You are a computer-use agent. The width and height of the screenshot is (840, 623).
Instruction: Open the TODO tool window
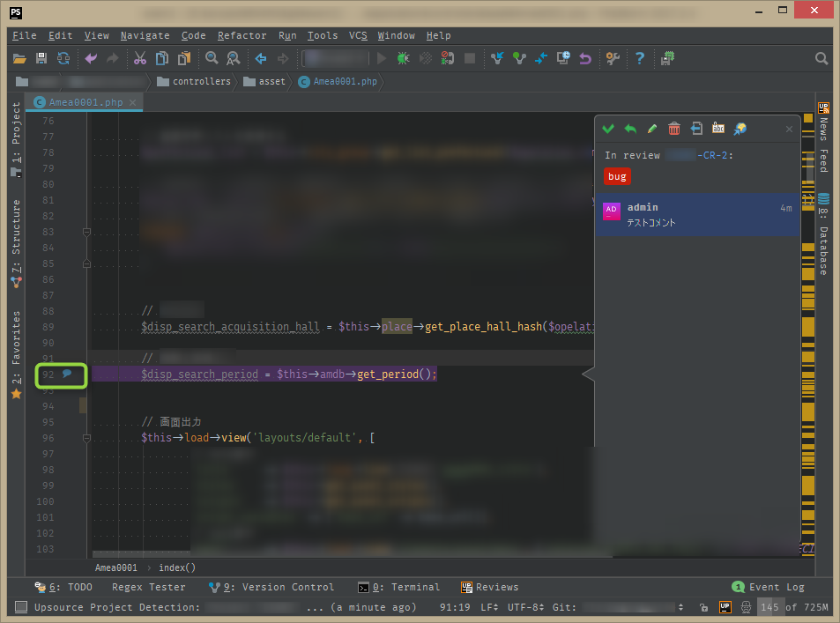(63, 587)
